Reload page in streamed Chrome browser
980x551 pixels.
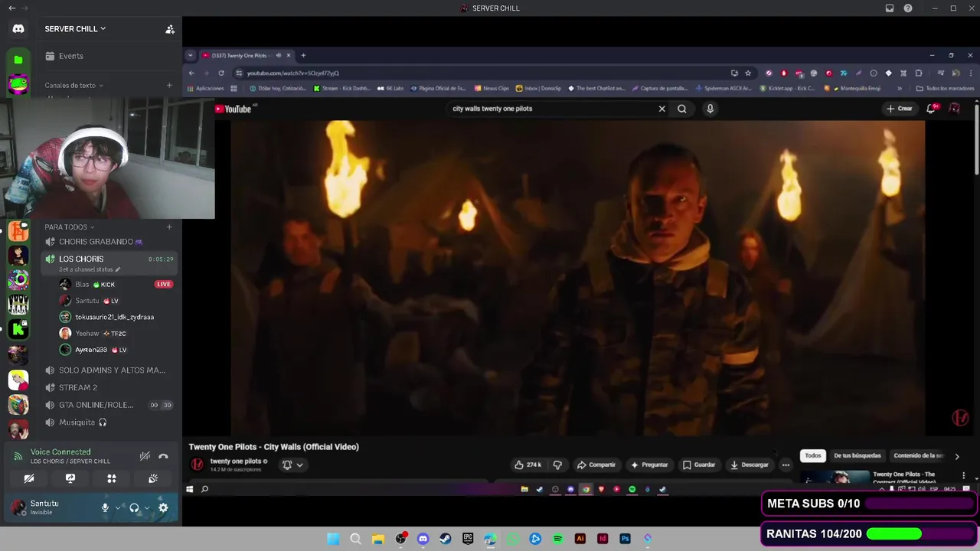pos(221,73)
